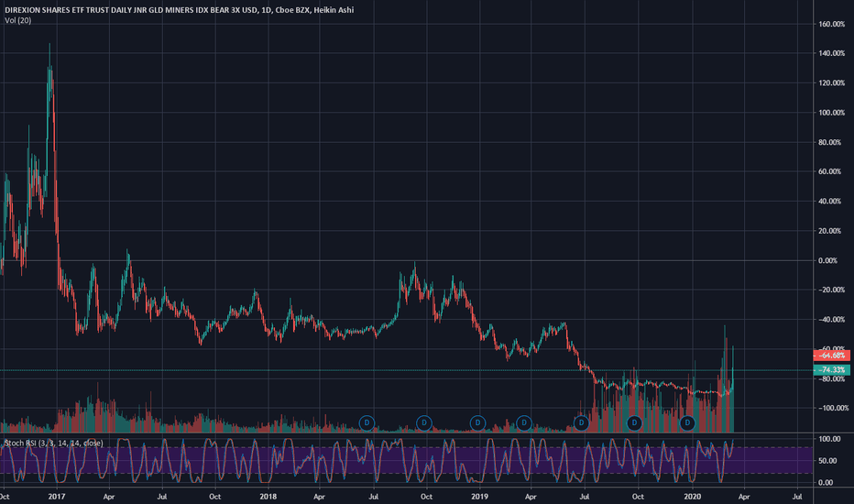
Task: Select the Stoch RSI (3, 3, 14, 14, close) label
Action: 53,443
